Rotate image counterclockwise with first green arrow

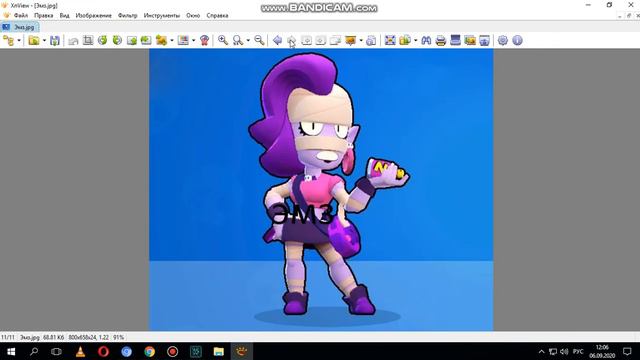pyautogui.click(x=102, y=40)
